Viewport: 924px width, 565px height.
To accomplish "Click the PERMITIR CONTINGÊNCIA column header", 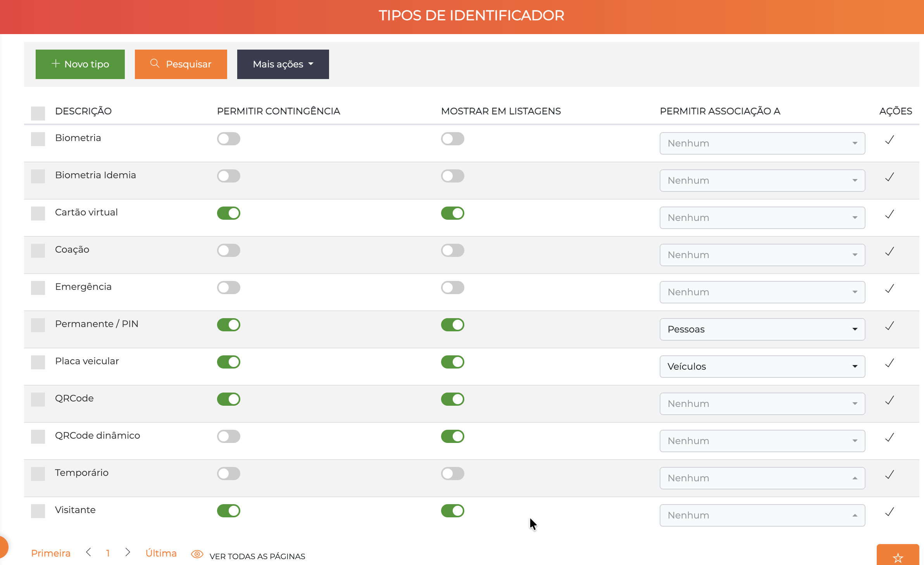I will point(278,111).
